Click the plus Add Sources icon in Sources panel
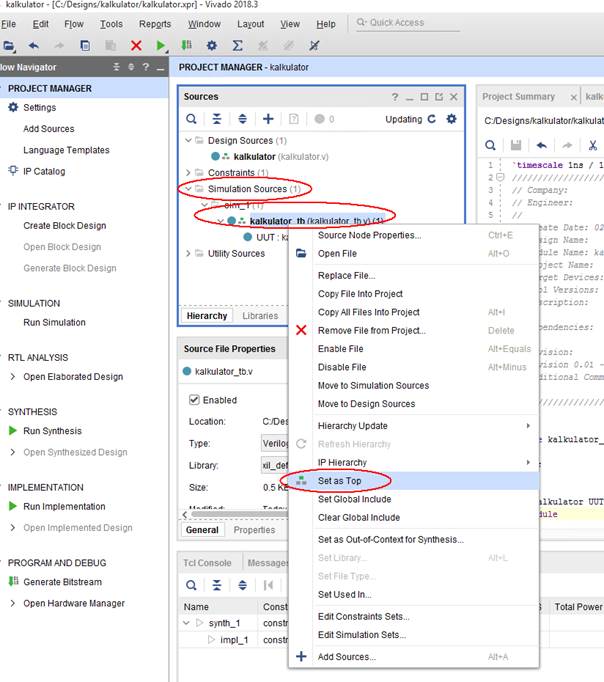This screenshot has height=682, width=604. pos(268,119)
